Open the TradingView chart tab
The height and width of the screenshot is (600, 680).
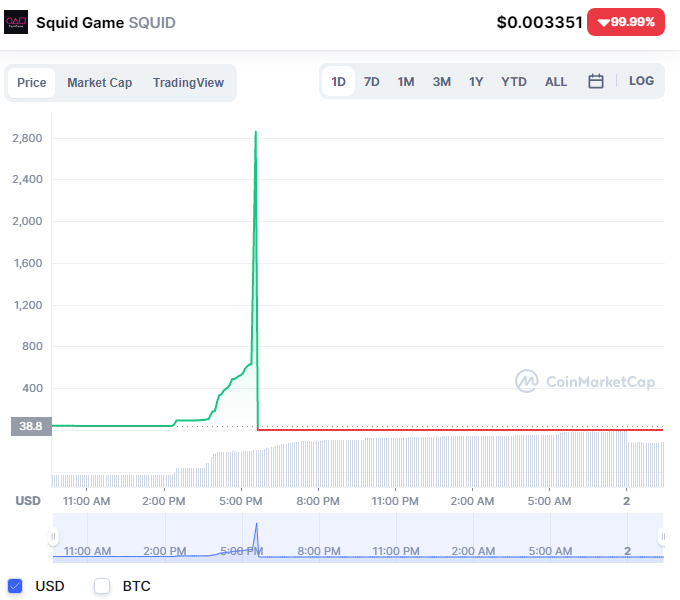[188, 83]
